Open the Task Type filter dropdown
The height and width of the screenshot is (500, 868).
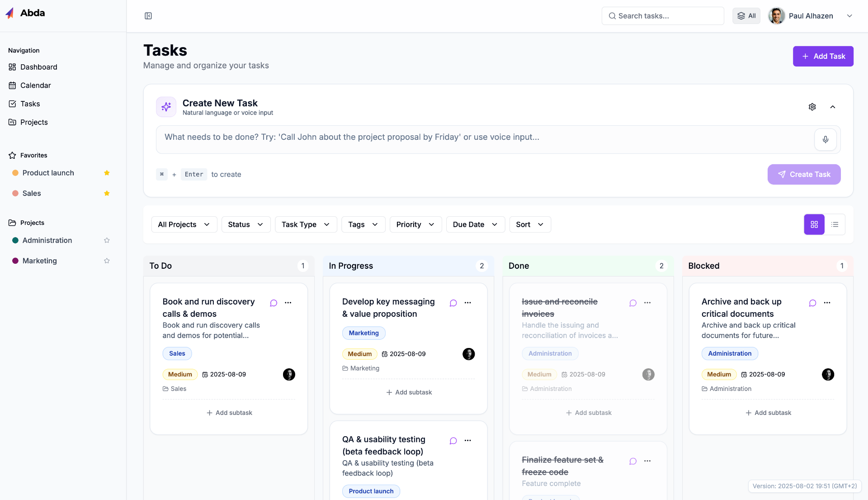click(306, 224)
